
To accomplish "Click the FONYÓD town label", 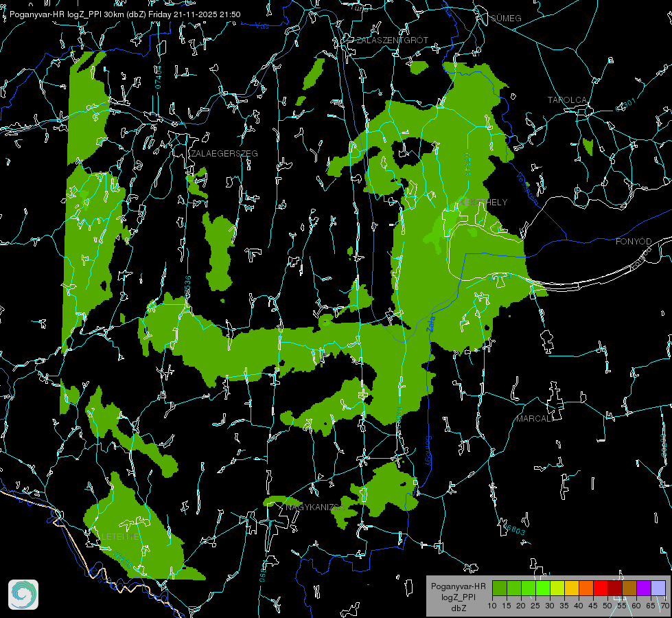I will tap(634, 242).
